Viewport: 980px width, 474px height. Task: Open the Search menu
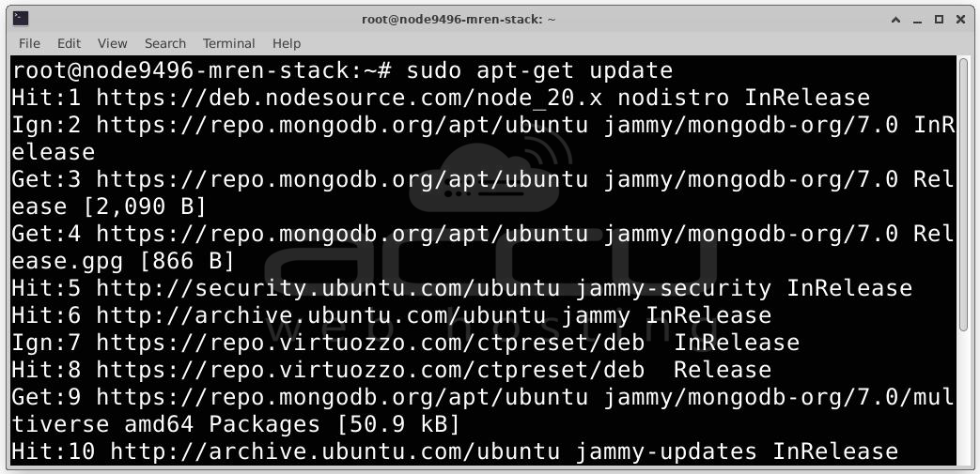coord(165,43)
